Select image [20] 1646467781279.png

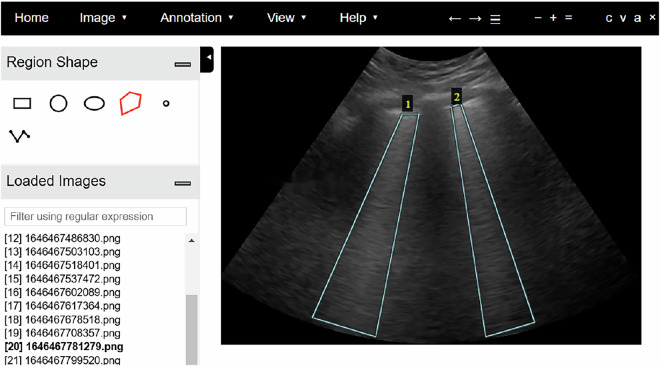pos(64,346)
